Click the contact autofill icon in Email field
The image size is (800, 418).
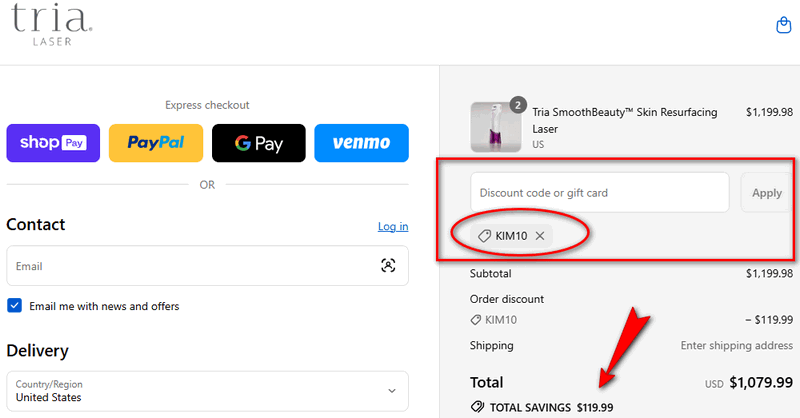(388, 266)
